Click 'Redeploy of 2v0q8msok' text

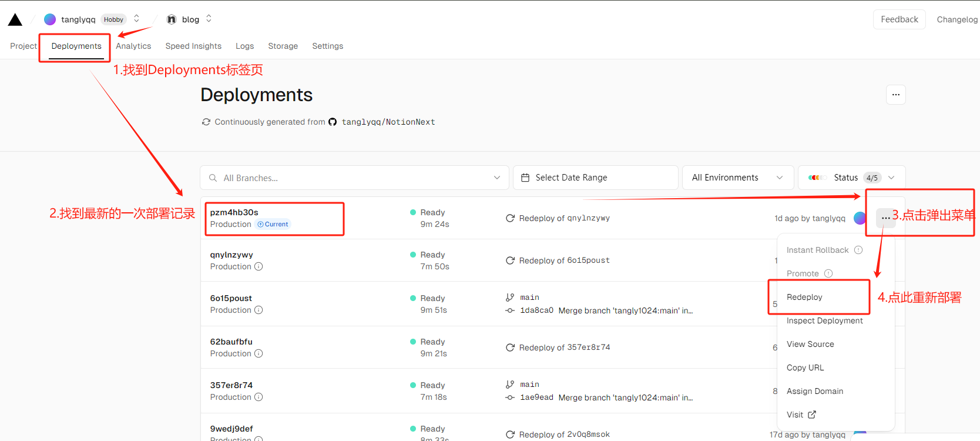[565, 435]
